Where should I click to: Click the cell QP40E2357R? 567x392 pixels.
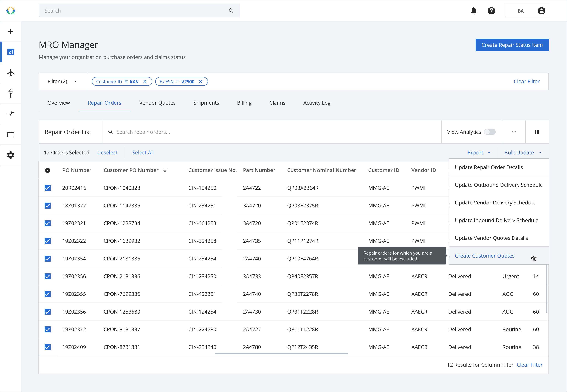click(302, 276)
